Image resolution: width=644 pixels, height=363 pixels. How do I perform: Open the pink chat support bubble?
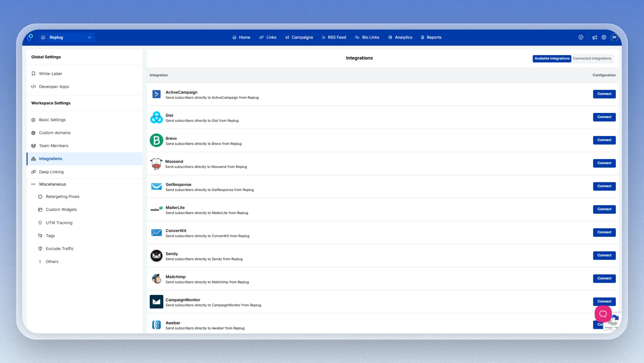[x=603, y=314]
